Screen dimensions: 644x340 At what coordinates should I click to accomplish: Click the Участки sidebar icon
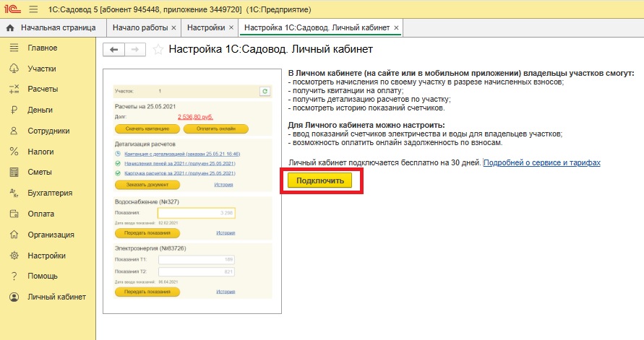pos(14,69)
